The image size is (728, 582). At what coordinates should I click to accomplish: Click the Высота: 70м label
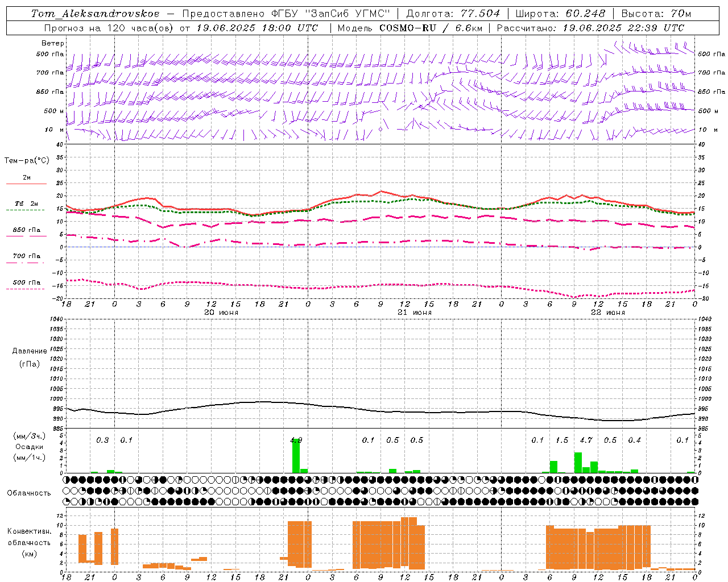tap(656, 14)
